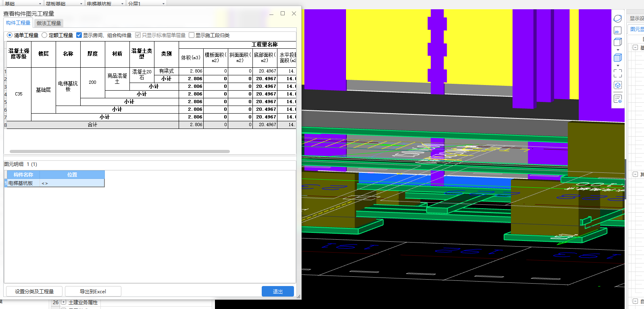This screenshot has height=309, width=644.
Task: Switch to 2D view icon
Action: [618, 31]
